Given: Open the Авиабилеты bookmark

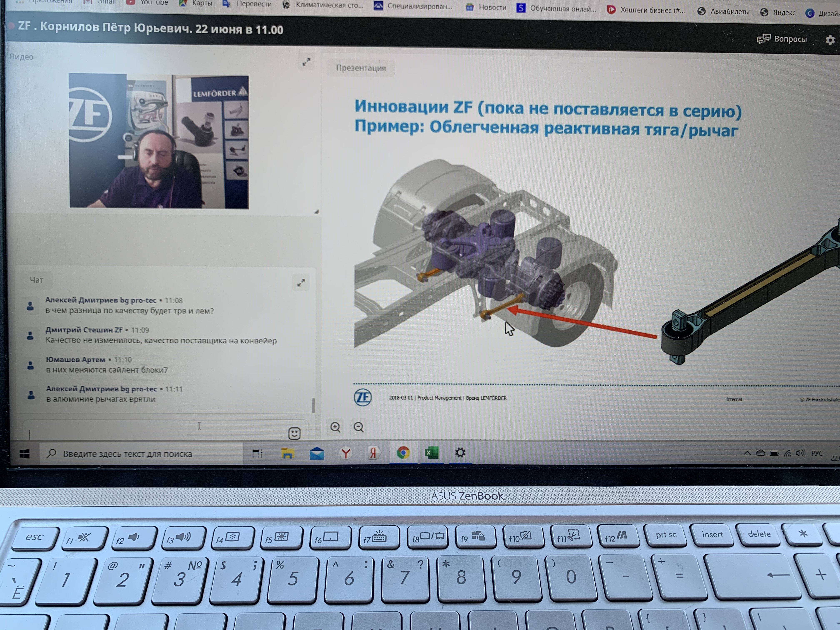Looking at the screenshot, I should pyautogui.click(x=723, y=12).
